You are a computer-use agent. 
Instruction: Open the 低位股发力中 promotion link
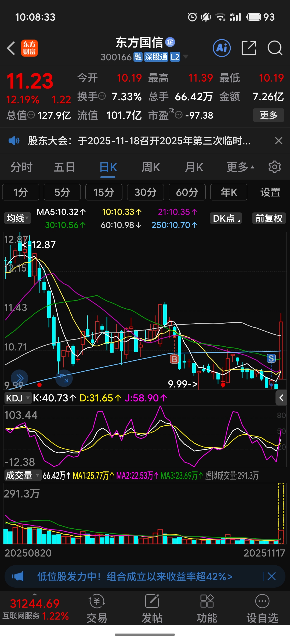(x=135, y=576)
